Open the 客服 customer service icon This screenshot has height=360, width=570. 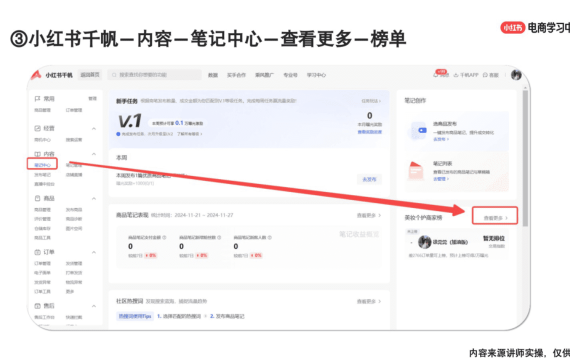[485, 75]
